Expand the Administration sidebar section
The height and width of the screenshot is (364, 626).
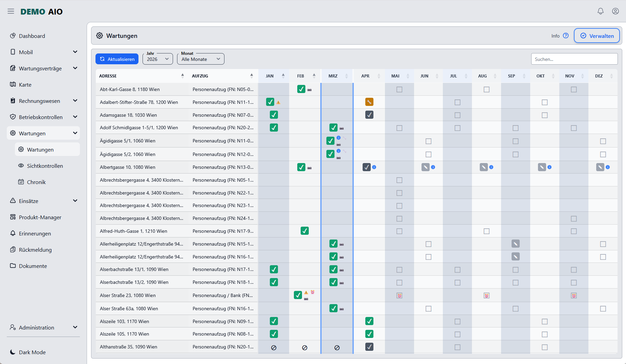tap(43, 327)
